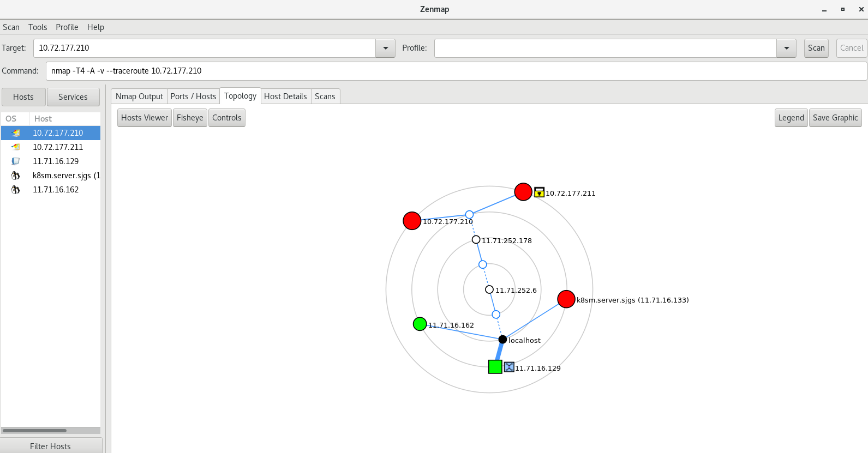
Task: Click blue switch icon next to 11.71.16.129
Action: point(509,367)
